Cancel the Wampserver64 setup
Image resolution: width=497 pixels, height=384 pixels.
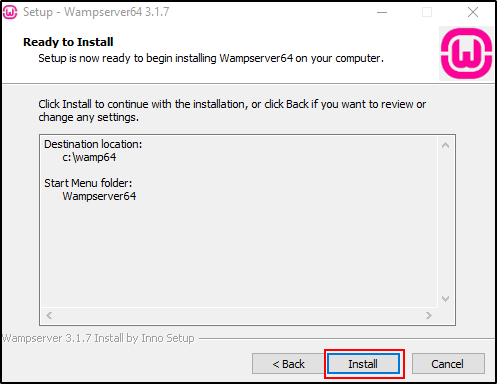(x=448, y=364)
